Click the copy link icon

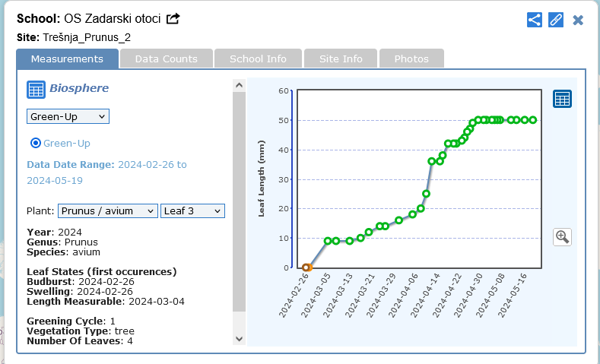click(x=556, y=20)
